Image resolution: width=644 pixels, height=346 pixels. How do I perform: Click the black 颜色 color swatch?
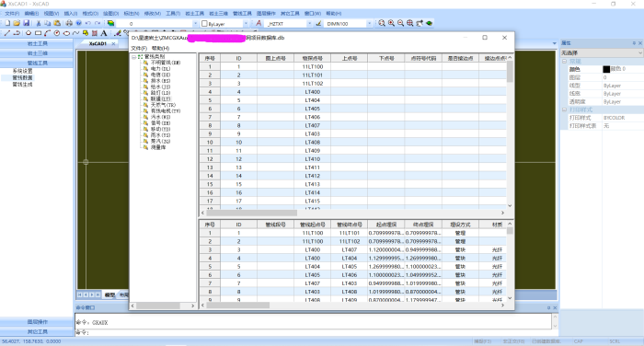click(x=606, y=69)
